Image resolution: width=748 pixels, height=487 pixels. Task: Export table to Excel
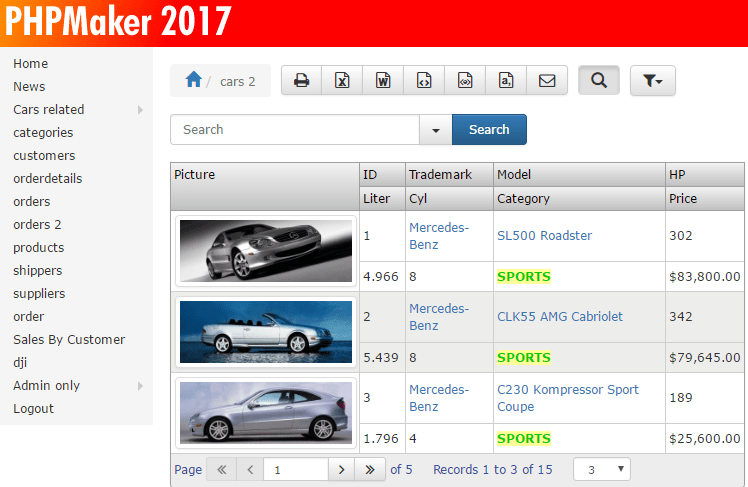click(x=342, y=81)
